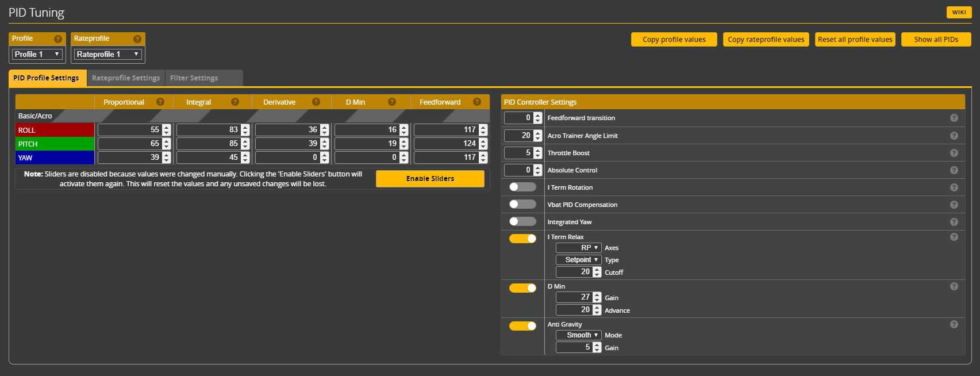Open help for Feedforward transition setting
Image resolution: width=980 pixels, height=376 pixels.
click(x=954, y=118)
